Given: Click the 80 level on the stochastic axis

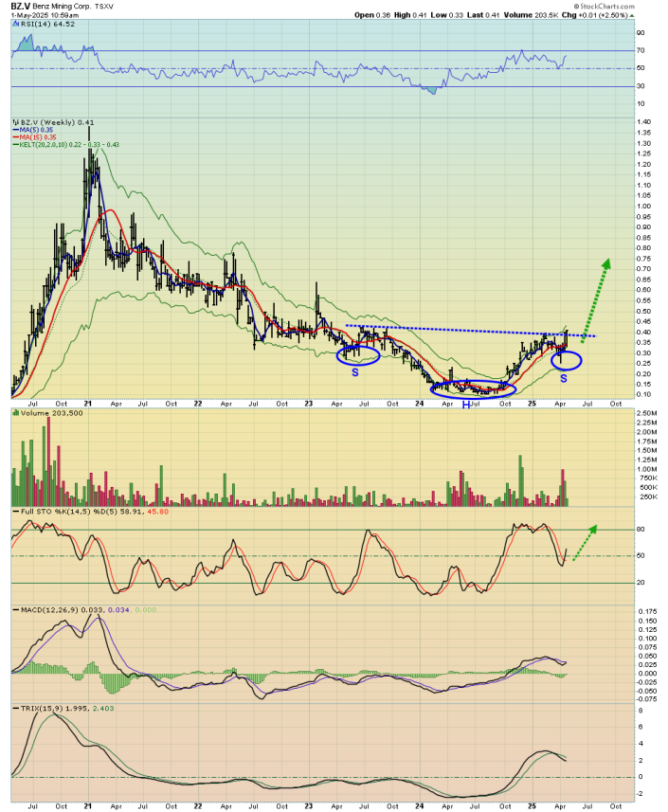Looking at the screenshot, I should 641,530.
